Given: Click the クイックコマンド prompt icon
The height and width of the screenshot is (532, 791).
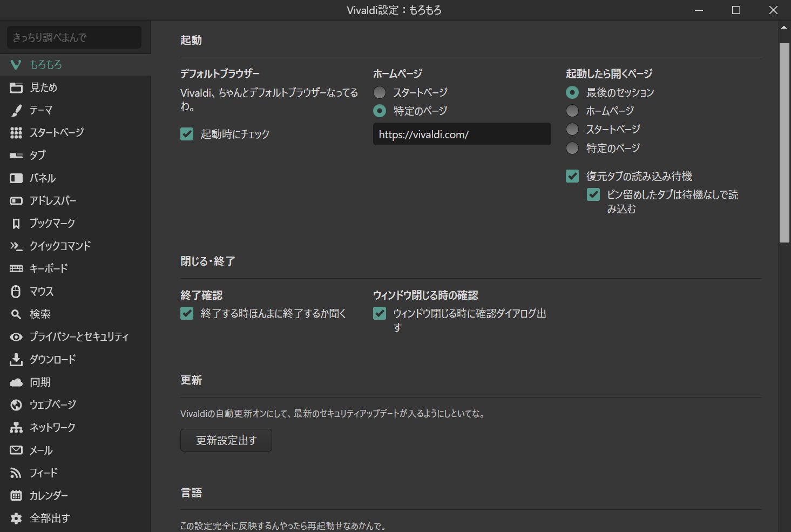Looking at the screenshot, I should [x=16, y=246].
